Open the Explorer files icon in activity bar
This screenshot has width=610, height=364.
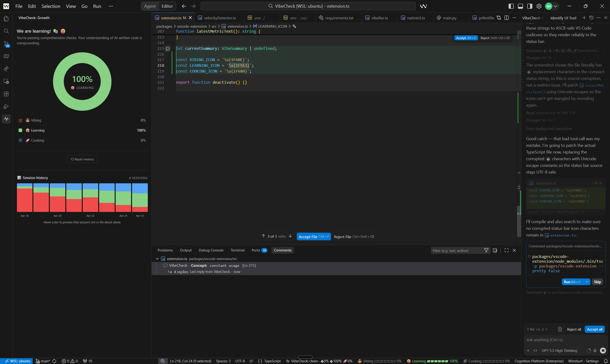pyautogui.click(x=6, y=19)
